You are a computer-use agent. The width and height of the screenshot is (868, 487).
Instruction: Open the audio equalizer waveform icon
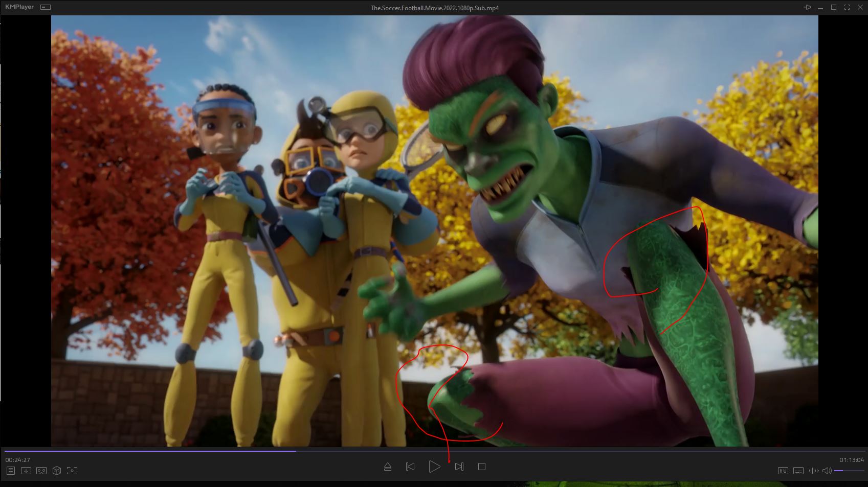pyautogui.click(x=813, y=471)
